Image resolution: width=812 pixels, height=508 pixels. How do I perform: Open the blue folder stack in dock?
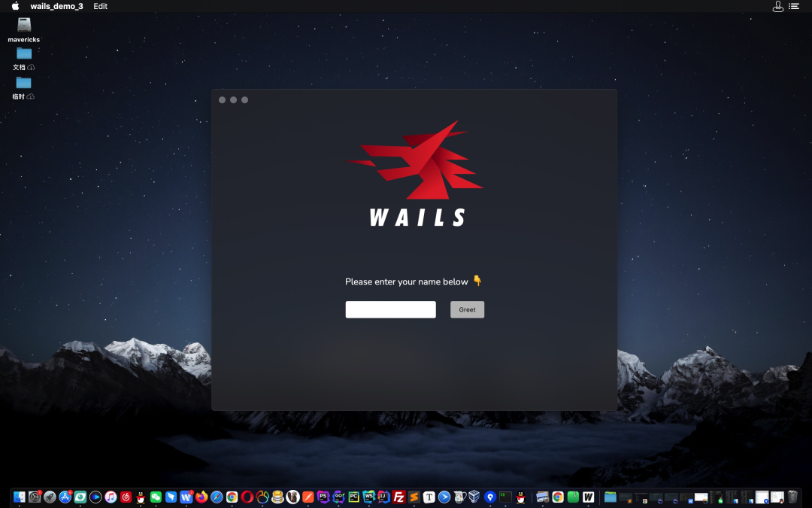tap(610, 497)
